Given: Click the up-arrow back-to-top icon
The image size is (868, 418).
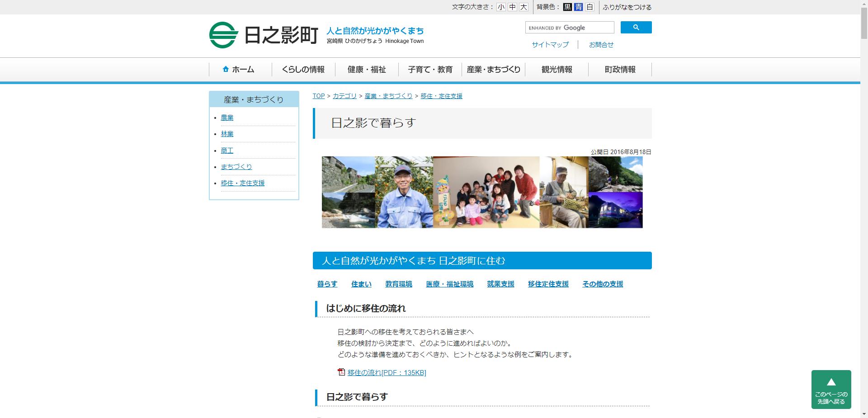Looking at the screenshot, I should click(x=831, y=381).
